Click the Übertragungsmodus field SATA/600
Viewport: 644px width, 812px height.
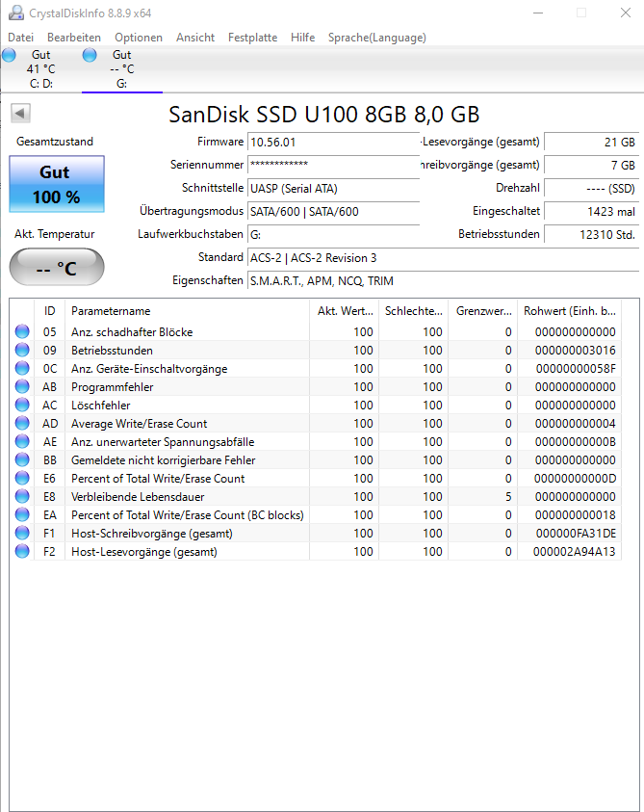tap(333, 211)
